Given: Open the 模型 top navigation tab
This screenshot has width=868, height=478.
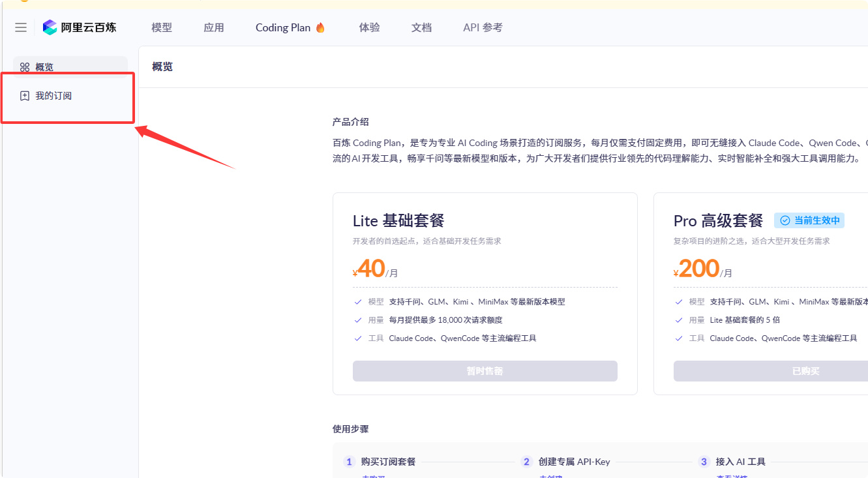Looking at the screenshot, I should tap(162, 27).
